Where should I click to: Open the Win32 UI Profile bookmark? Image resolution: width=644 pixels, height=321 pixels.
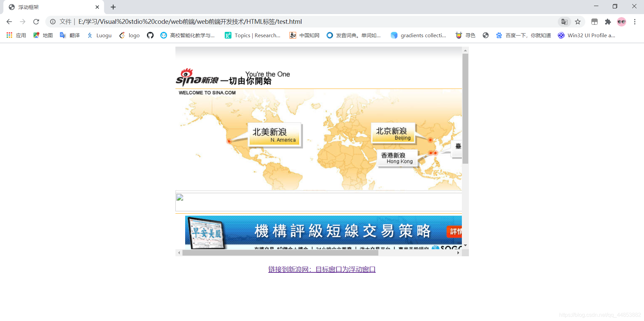(x=587, y=35)
